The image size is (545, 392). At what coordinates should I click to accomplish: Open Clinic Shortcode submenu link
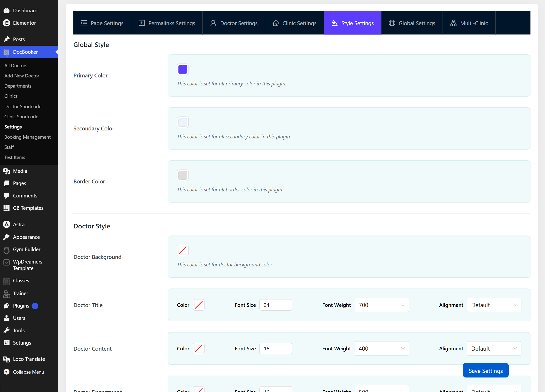[21, 117]
